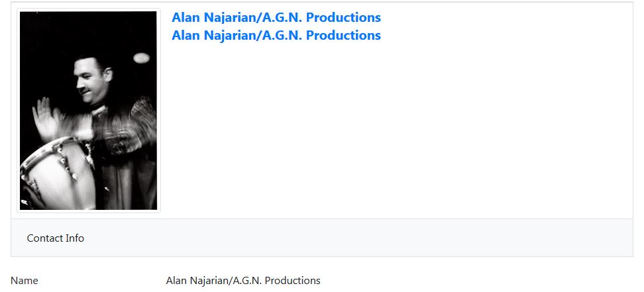Click the word "Info" in the section header
The image size is (644, 292).
click(75, 238)
